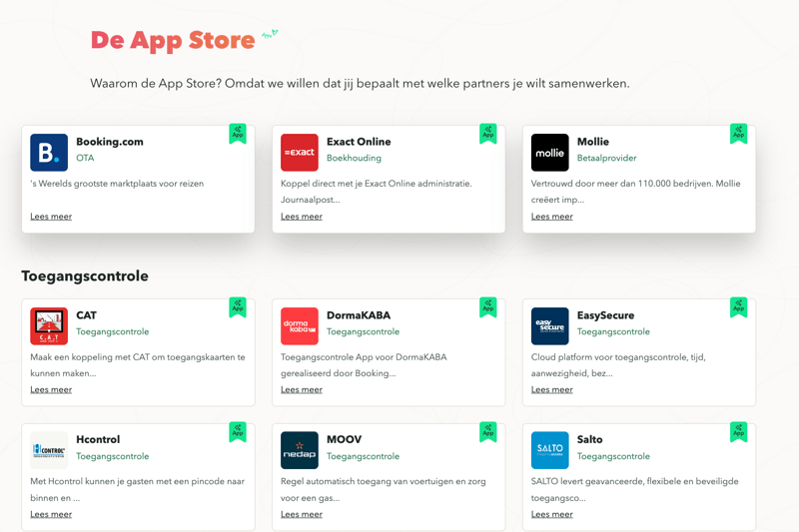
Task: Click the Maak een koppeling met CAT description
Action: click(x=138, y=365)
